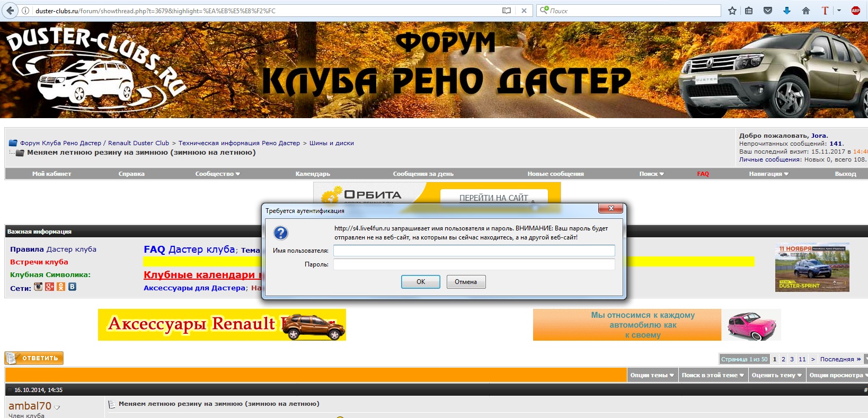
Task: Expand the Сообщество dropdown menu
Action: 217,174
